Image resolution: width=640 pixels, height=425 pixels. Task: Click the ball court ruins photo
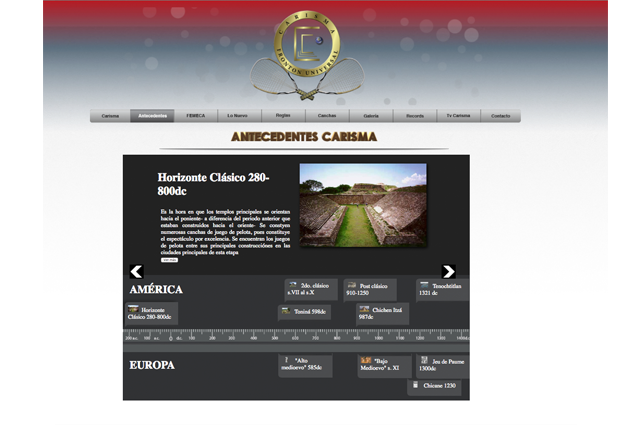coord(363,205)
